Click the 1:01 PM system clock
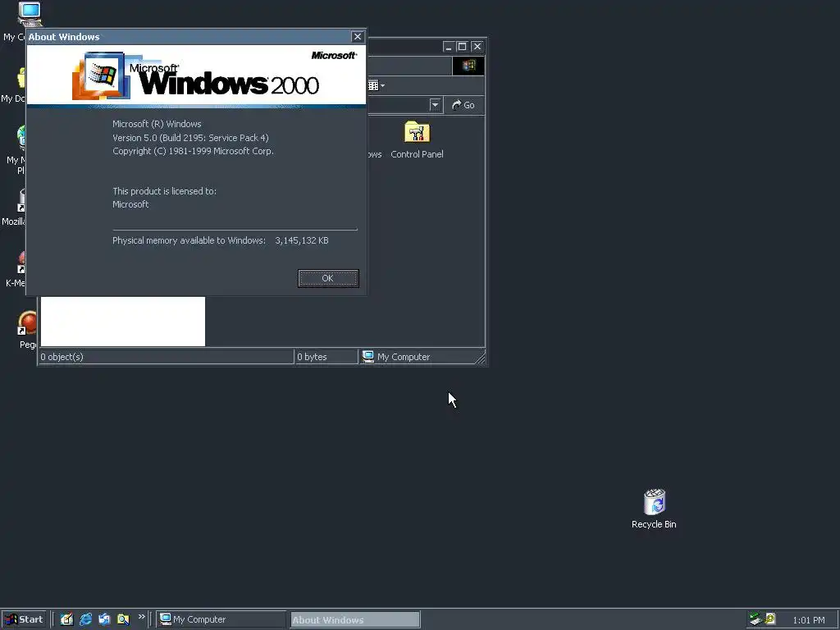The height and width of the screenshot is (630, 840). coord(808,620)
